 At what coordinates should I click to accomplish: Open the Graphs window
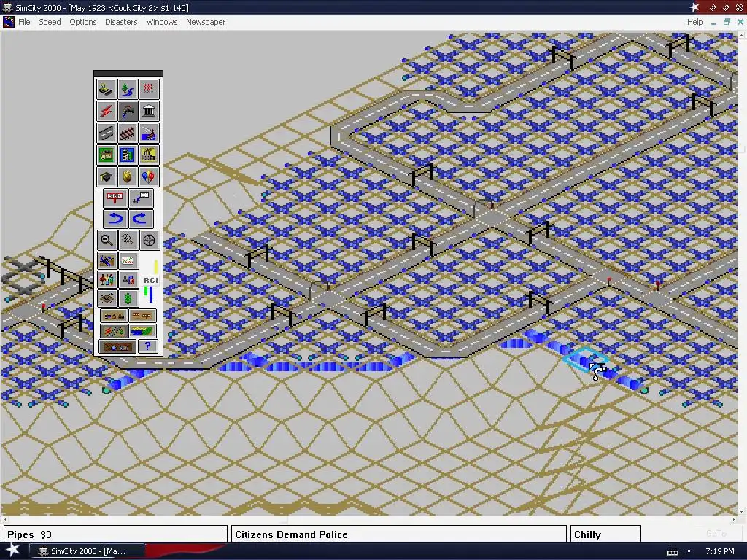128,260
